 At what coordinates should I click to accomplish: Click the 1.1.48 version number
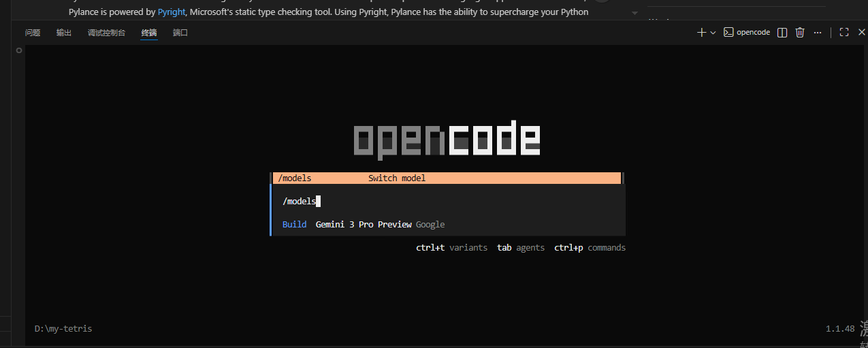coord(840,328)
